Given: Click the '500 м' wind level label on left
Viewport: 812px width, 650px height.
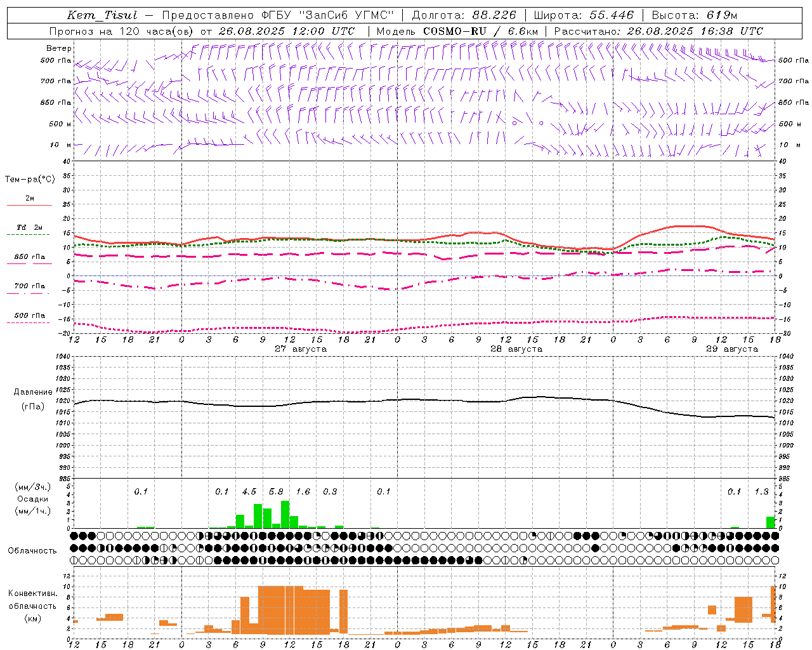Looking at the screenshot, I should pyautogui.click(x=60, y=124).
